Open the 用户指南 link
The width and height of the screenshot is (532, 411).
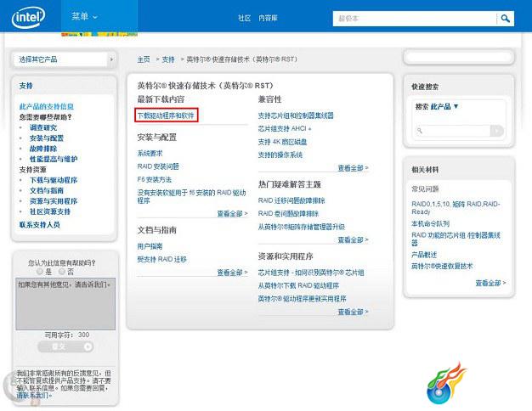tap(150, 246)
